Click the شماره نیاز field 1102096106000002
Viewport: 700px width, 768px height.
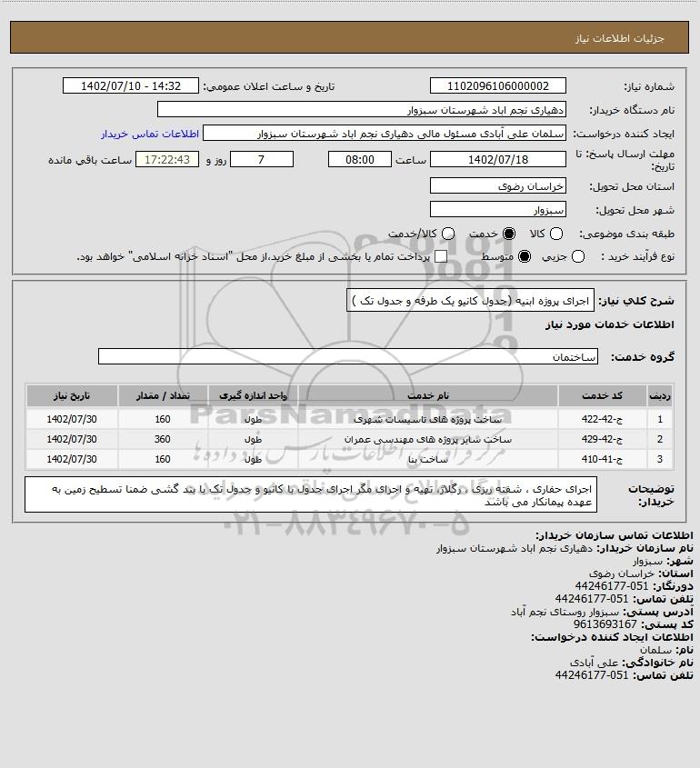click(497, 85)
